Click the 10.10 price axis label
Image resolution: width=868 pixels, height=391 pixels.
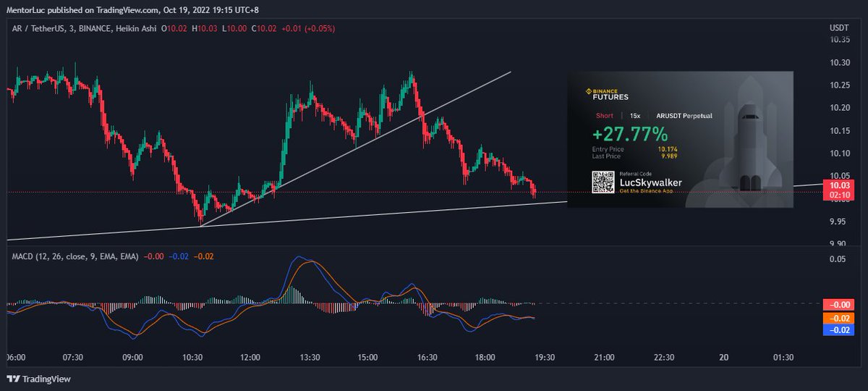pos(838,153)
